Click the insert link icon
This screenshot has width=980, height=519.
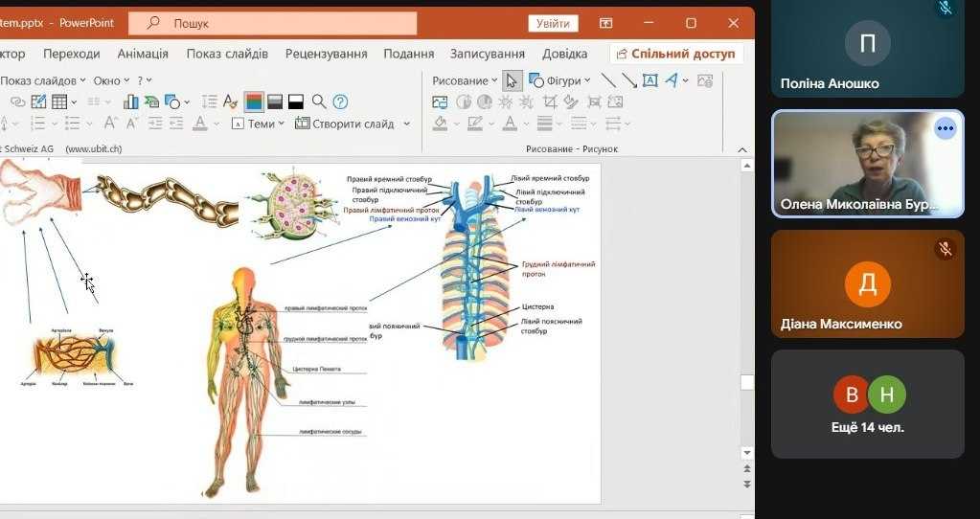(x=17, y=102)
